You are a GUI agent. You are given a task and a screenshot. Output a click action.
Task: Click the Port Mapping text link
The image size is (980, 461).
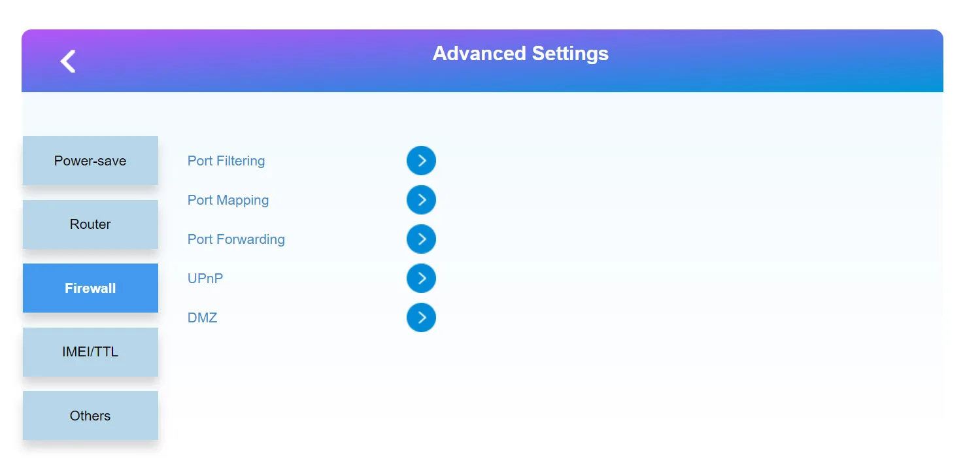(228, 200)
